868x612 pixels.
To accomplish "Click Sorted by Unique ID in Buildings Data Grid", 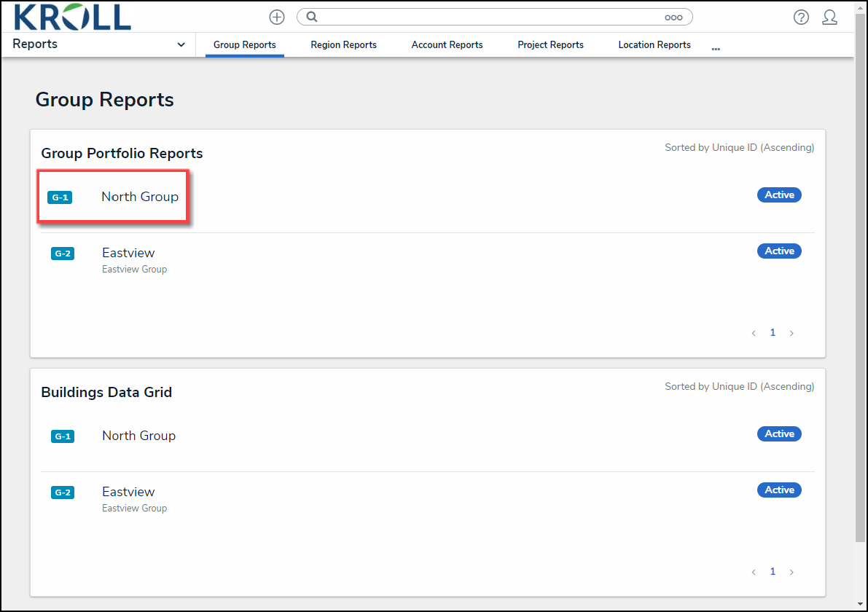I will (x=740, y=387).
